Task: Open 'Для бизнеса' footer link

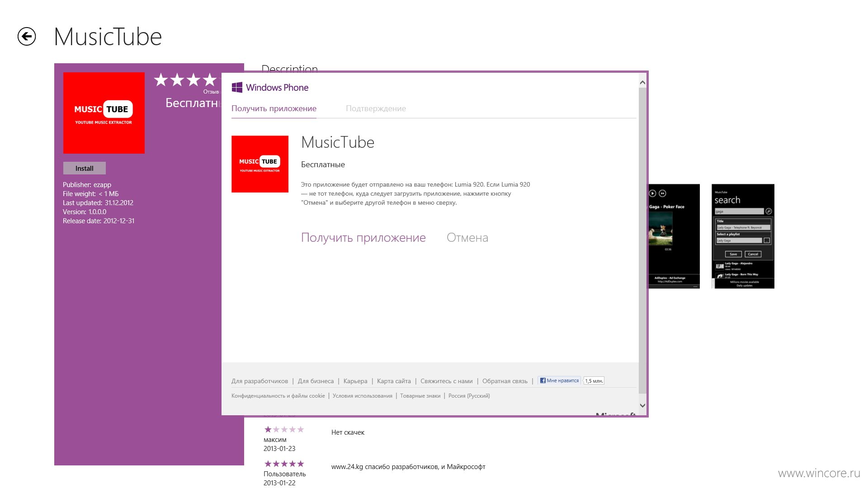Action: (316, 381)
